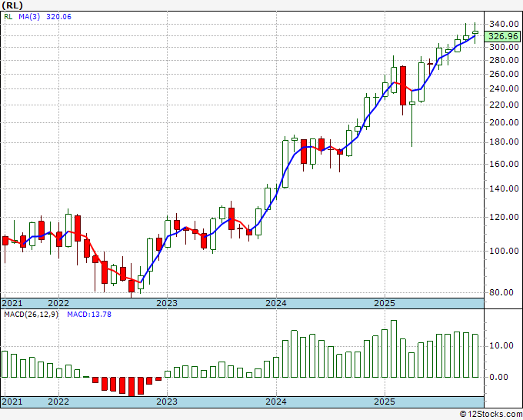This screenshot has height=420, width=523.
Task: Select 2024 on the MACD time axis
Action: (x=276, y=402)
